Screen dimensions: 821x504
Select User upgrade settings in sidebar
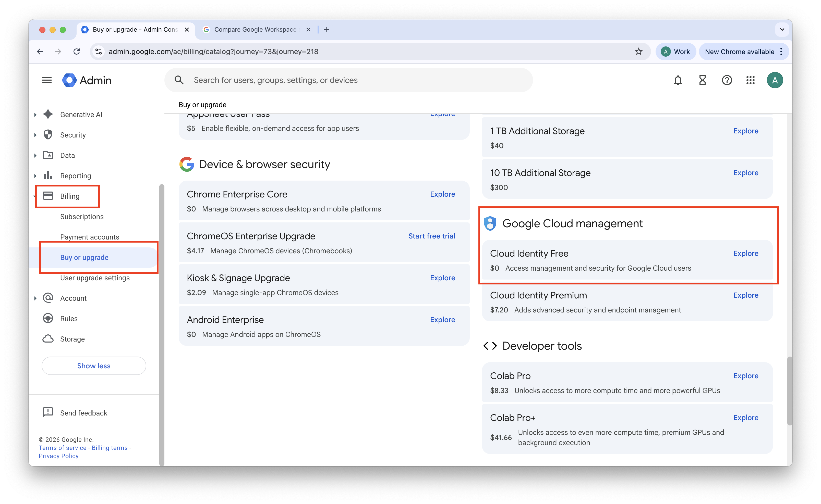[95, 278]
